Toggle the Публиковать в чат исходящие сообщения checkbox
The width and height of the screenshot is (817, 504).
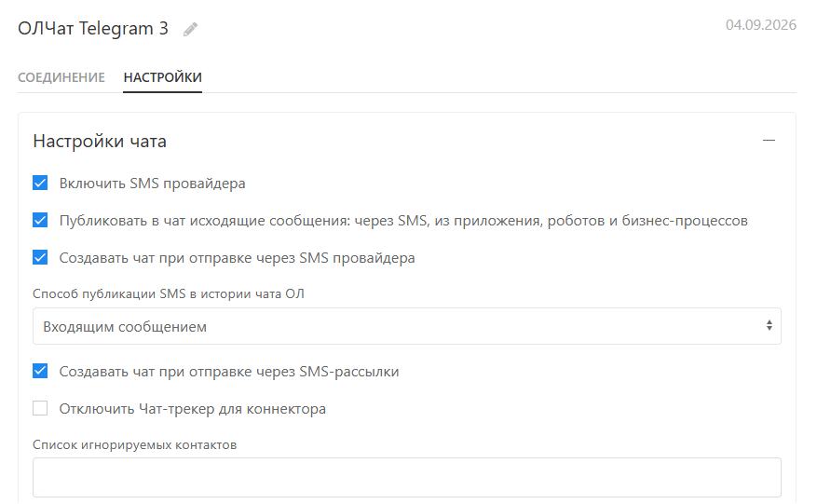click(40, 220)
